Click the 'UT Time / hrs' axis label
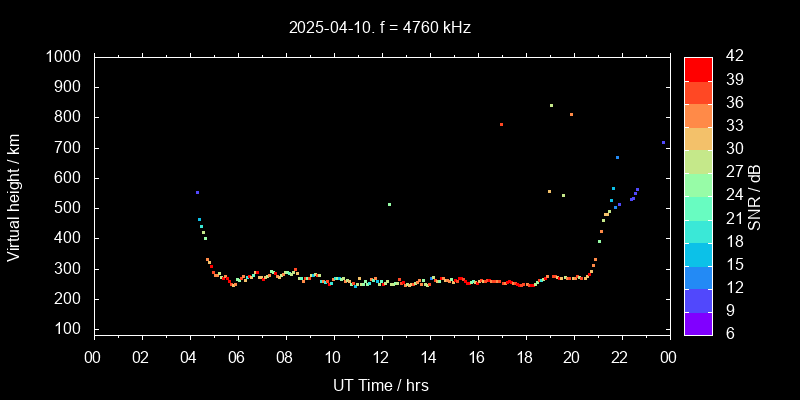800x400 pixels. [x=380, y=385]
